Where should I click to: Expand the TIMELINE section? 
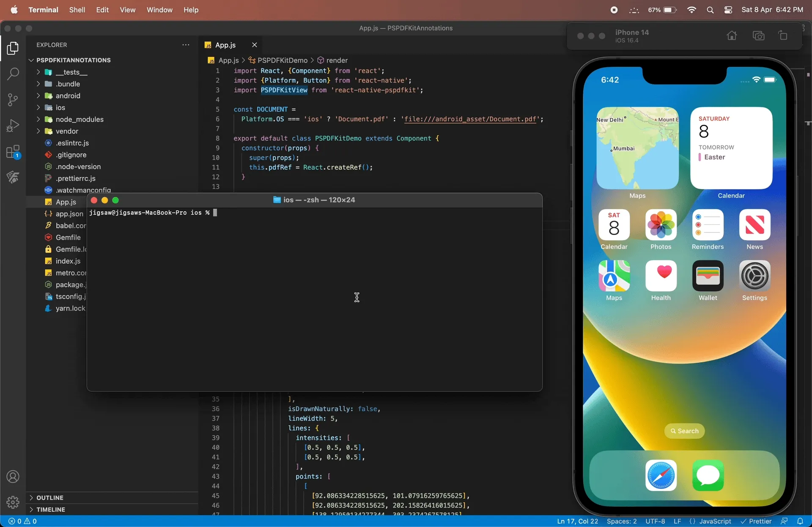pos(51,509)
